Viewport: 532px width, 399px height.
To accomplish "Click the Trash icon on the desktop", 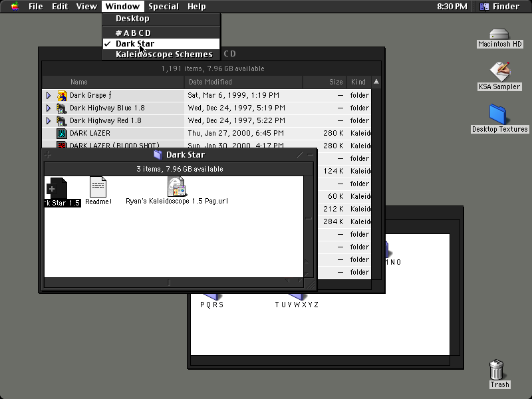I will pyautogui.click(x=496, y=370).
